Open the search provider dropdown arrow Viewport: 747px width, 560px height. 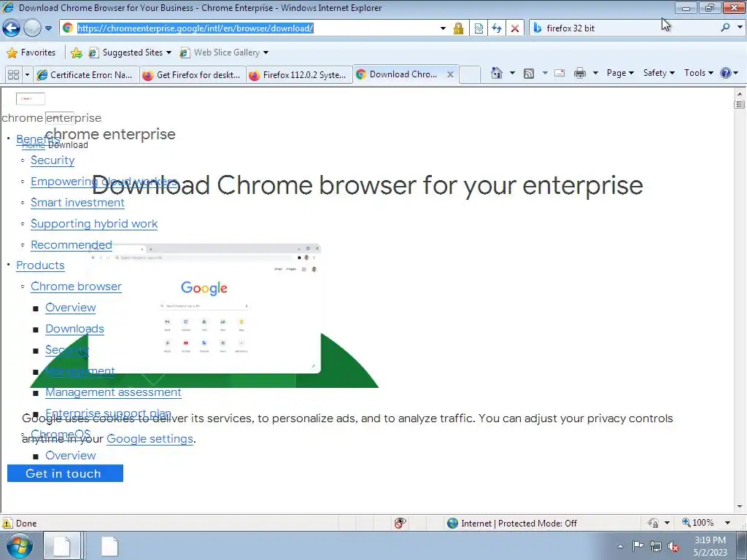coord(740,28)
